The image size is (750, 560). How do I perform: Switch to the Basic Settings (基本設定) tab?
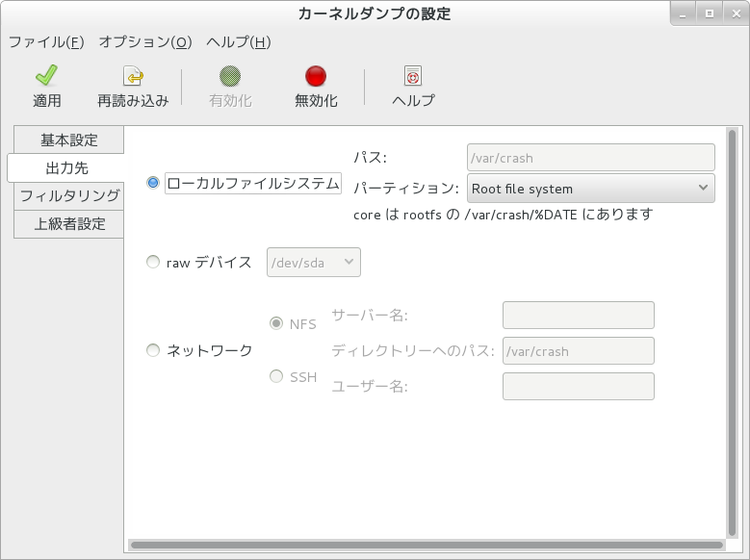(x=68, y=140)
